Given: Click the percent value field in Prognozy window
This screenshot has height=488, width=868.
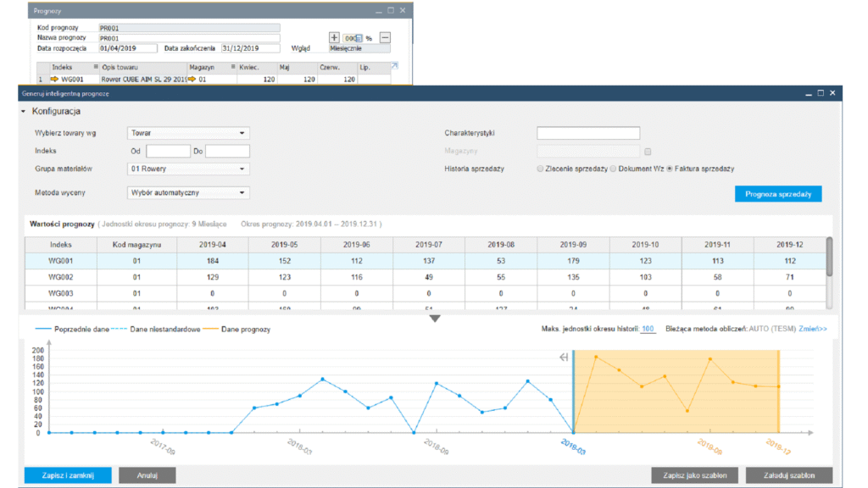Looking at the screenshot, I should click(353, 38).
